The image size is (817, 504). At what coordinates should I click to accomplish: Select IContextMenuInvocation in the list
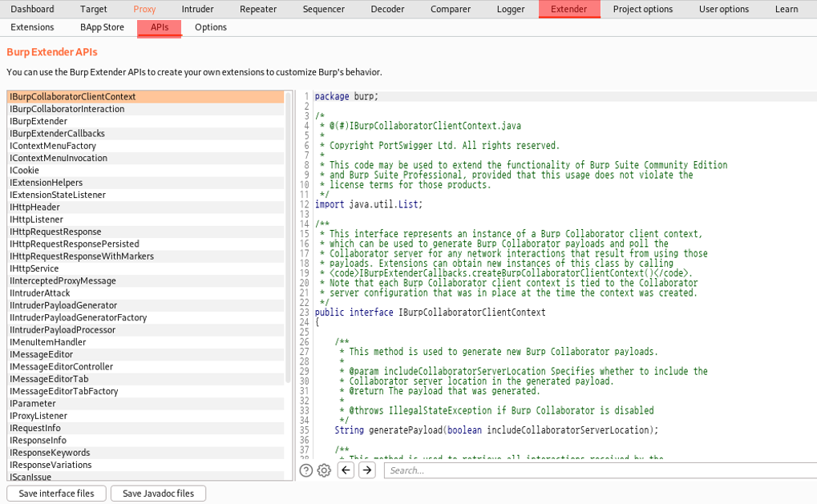145,158
